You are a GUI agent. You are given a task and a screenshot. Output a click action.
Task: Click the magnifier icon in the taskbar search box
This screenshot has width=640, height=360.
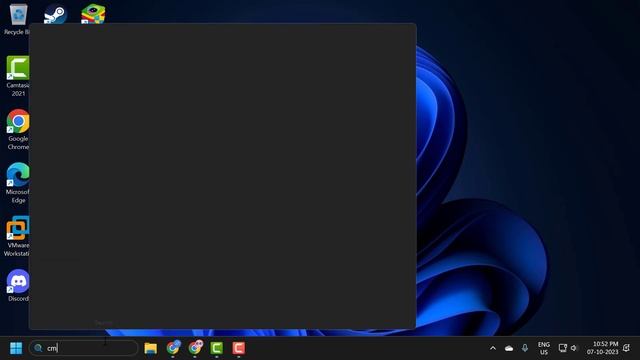pyautogui.click(x=38, y=348)
